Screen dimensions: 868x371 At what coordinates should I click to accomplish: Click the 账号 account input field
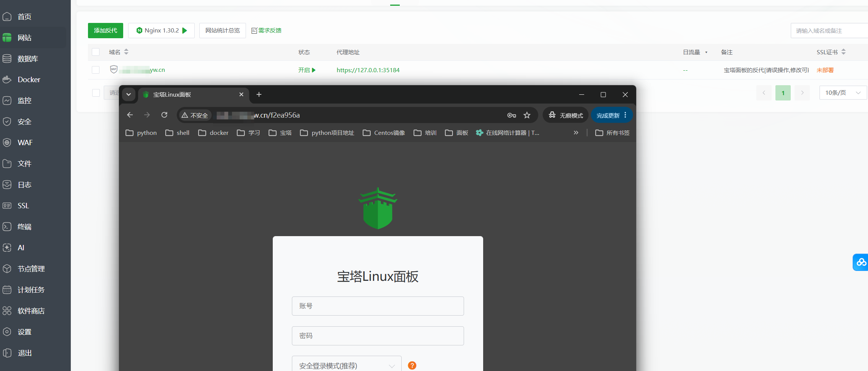[x=378, y=306]
